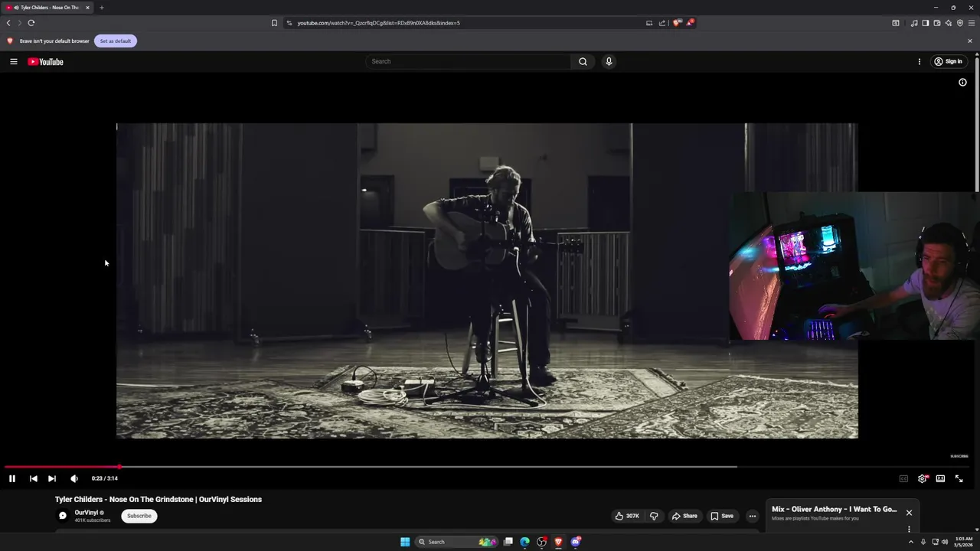Screen dimensions: 980x551
Task: Toggle the Brave sidebar panel icon
Action: point(926,23)
